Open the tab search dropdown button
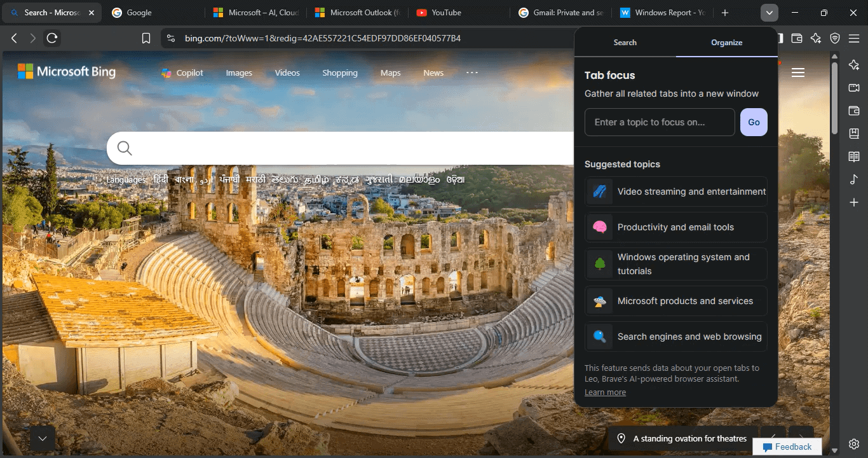 pyautogui.click(x=770, y=13)
